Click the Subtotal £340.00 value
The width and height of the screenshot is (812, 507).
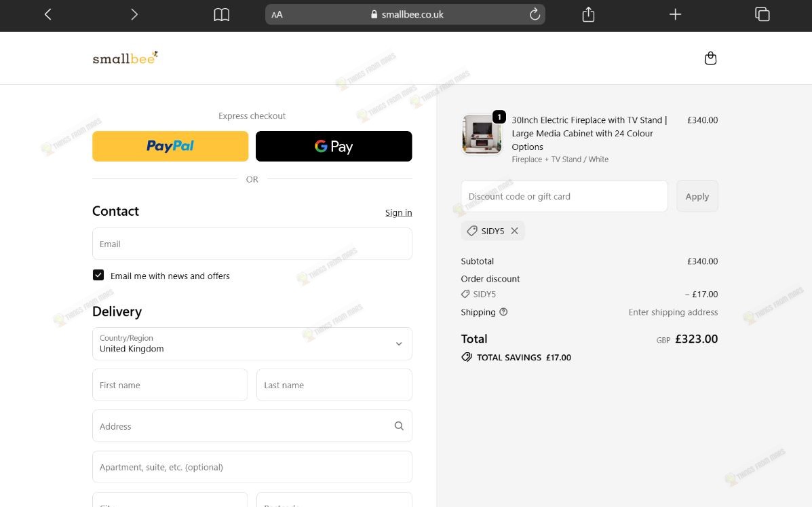[702, 261]
